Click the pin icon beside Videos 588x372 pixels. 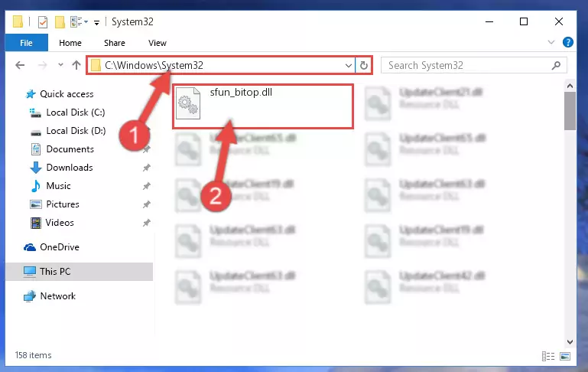coord(146,223)
